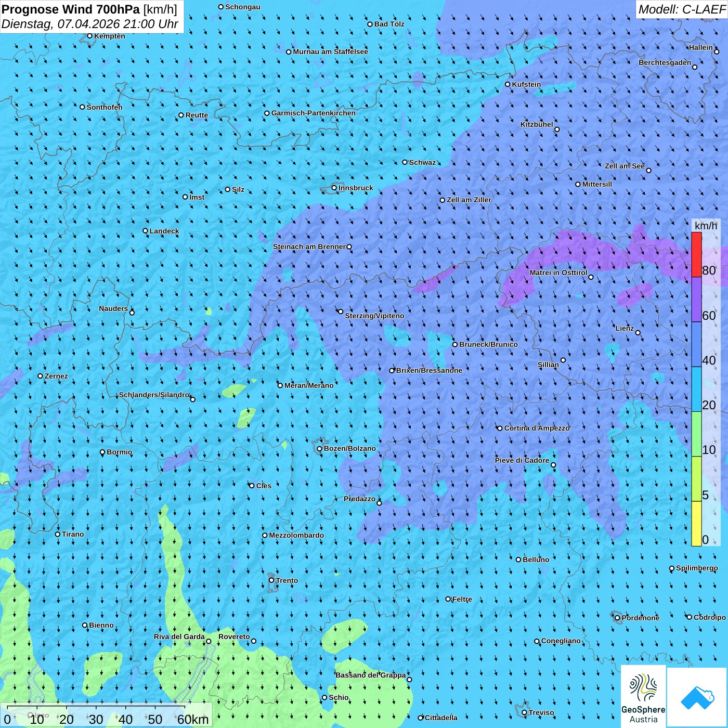The image size is (728, 728).
Task: Click the 'Bad Tölz' label
Action: [389, 24]
